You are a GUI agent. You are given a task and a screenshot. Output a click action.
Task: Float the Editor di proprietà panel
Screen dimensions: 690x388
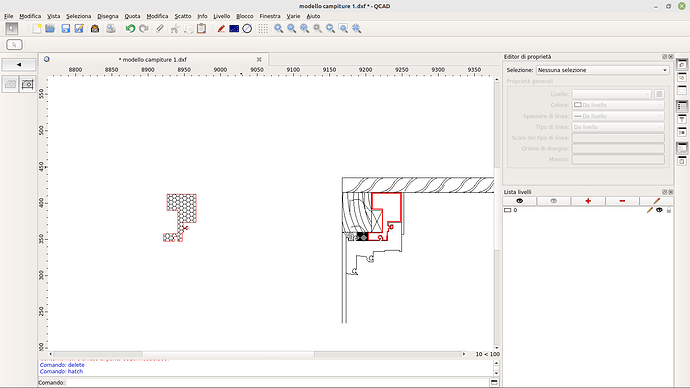(x=664, y=57)
